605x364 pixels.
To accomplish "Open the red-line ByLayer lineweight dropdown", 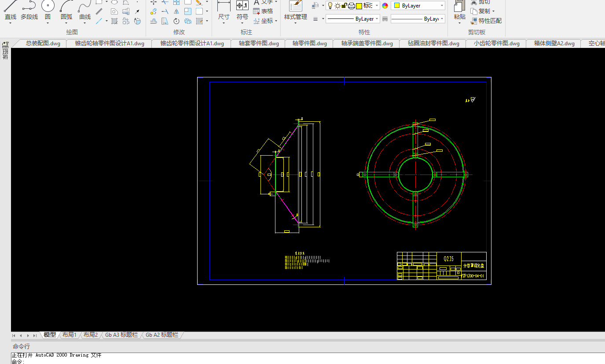I will 442,19.
